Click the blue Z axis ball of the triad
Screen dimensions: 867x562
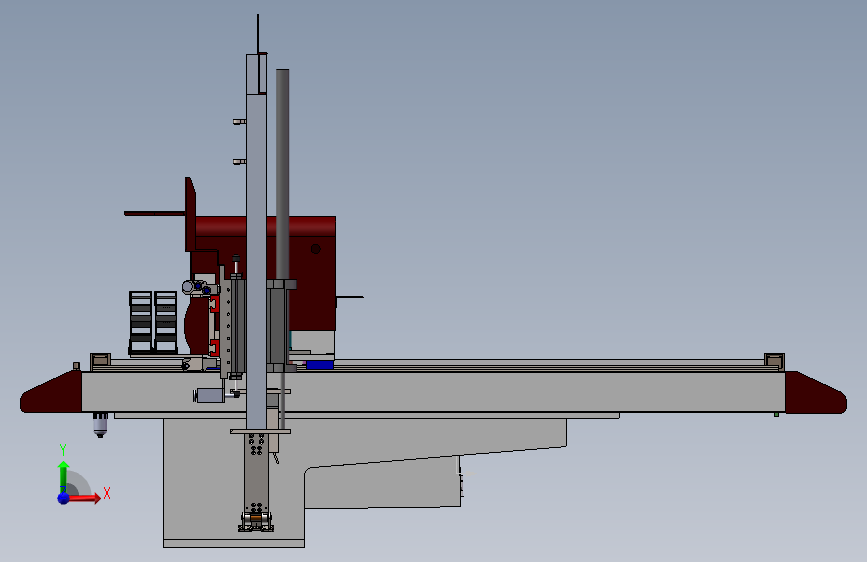[64, 498]
